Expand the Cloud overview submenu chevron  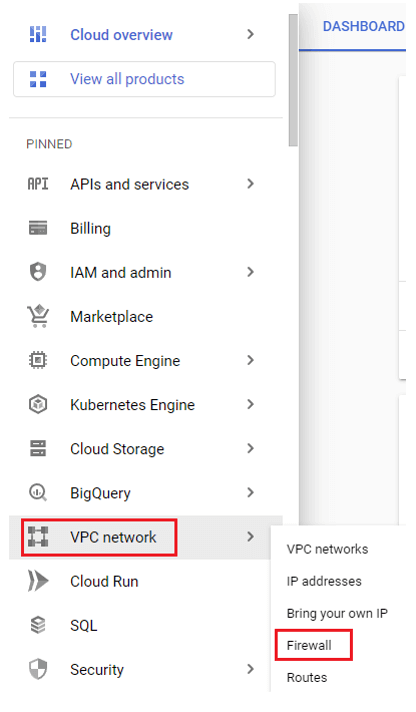[x=250, y=34]
